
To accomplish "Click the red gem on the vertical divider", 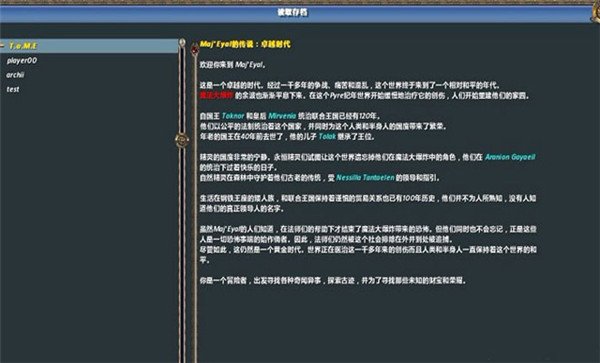I will tap(195, 49).
